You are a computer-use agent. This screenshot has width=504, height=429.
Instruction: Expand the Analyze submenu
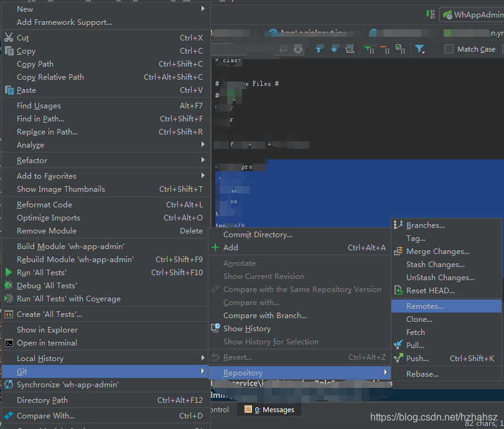tap(106, 144)
